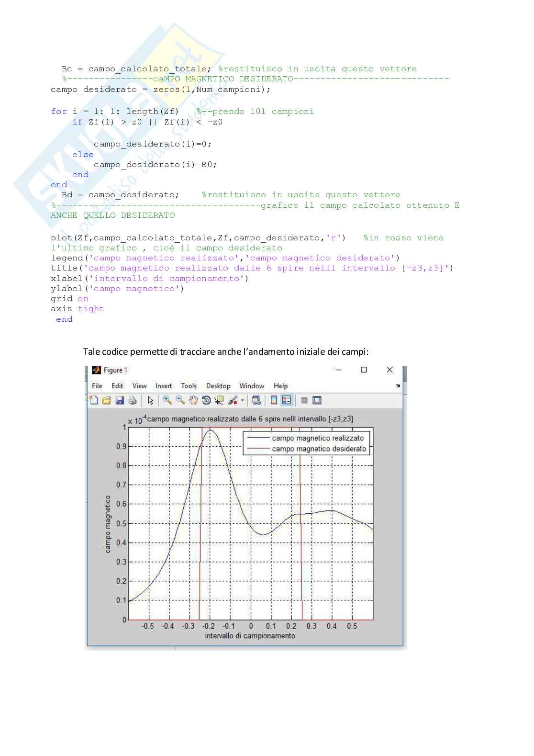Select the Zoom Out magnifier tool
Image resolution: width=534 pixels, height=756 pixels.
tap(180, 400)
